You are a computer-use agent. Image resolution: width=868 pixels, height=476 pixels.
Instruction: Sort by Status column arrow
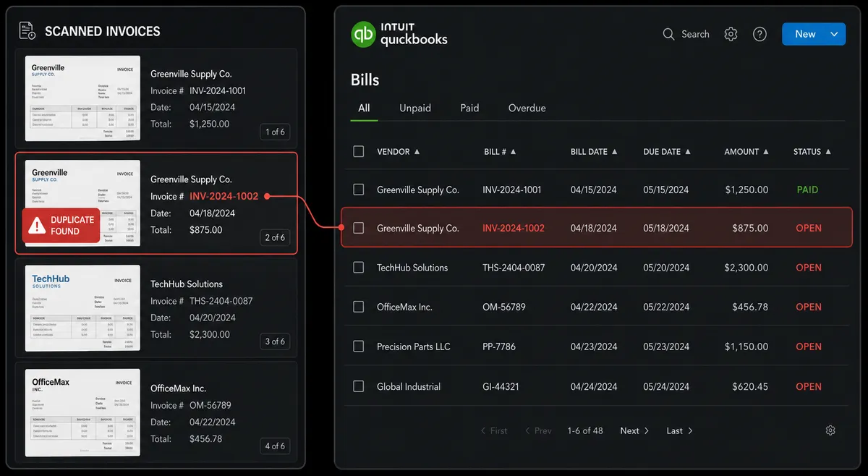point(827,152)
